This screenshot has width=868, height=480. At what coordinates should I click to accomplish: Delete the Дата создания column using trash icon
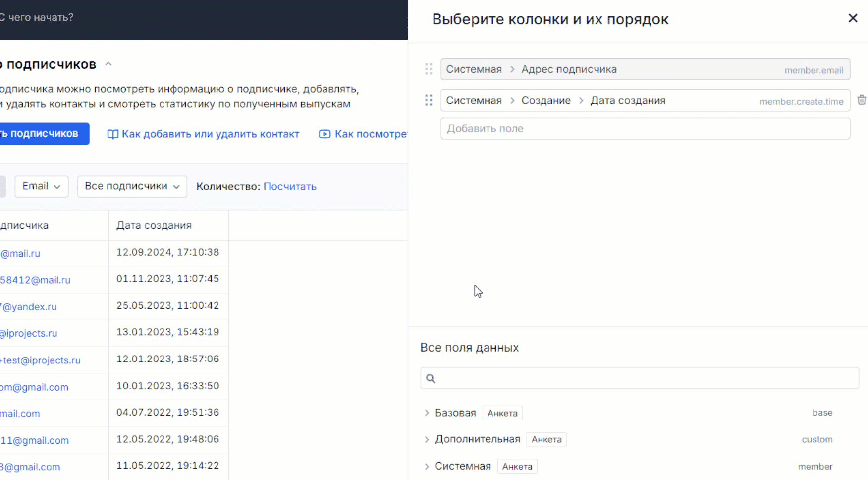click(862, 100)
